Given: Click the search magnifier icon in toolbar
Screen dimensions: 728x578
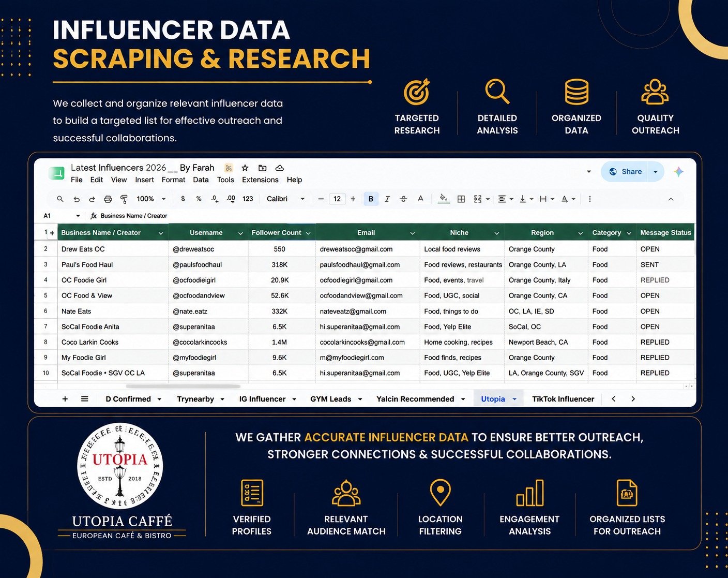Looking at the screenshot, I should coord(60,199).
